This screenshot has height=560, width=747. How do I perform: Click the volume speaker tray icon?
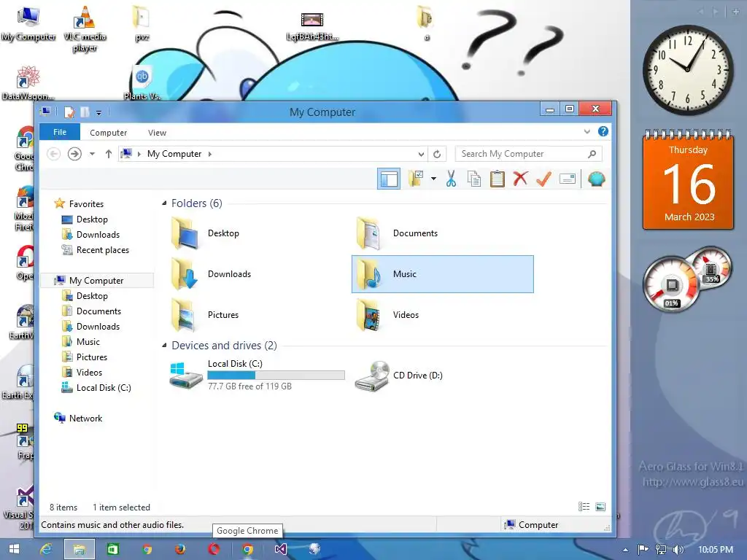coord(678,550)
